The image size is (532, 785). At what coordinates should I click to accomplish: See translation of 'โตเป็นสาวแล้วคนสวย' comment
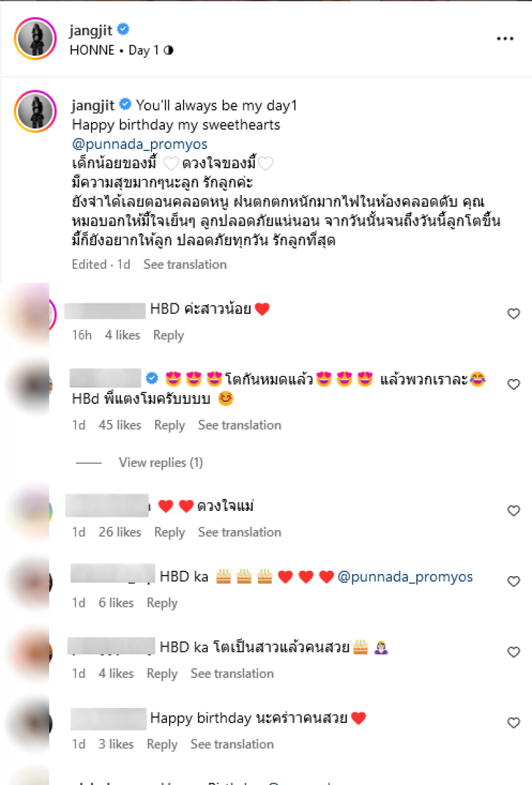(231, 673)
